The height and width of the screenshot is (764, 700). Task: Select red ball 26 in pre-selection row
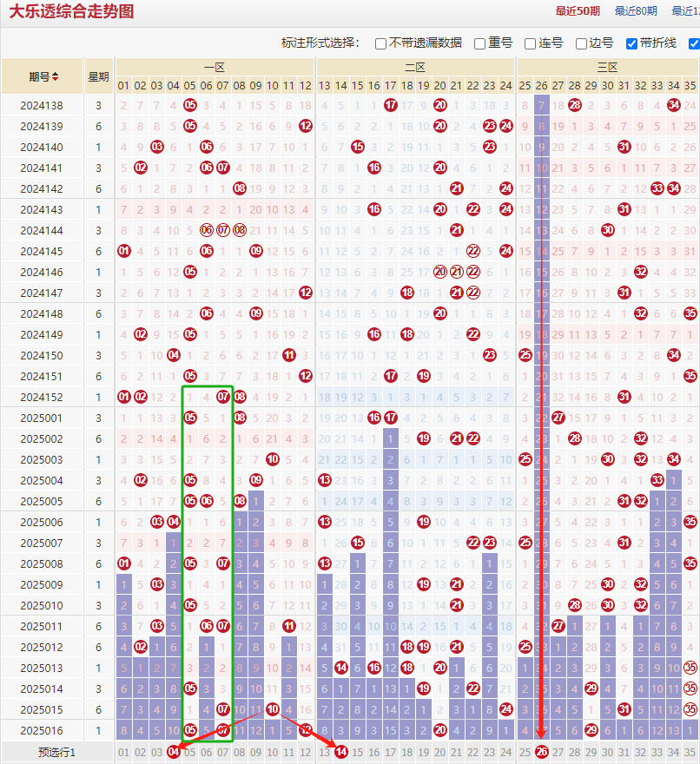point(542,752)
